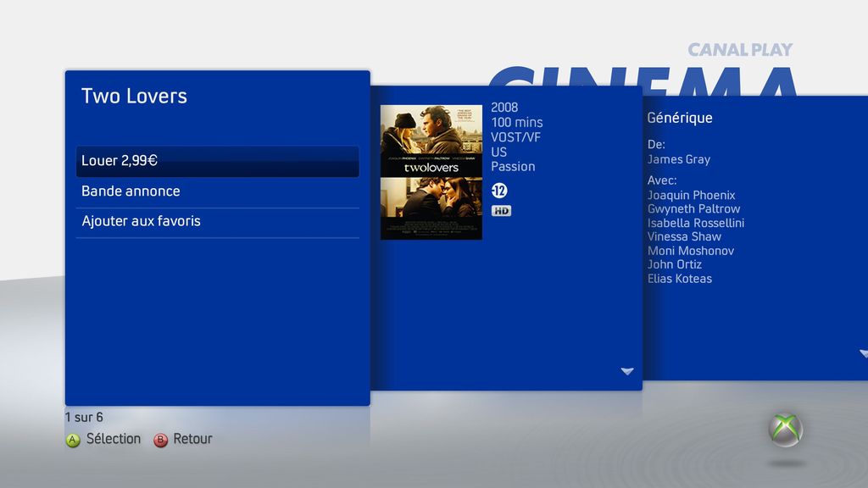868x488 pixels.
Task: Click director name James Gray
Action: coord(679,159)
